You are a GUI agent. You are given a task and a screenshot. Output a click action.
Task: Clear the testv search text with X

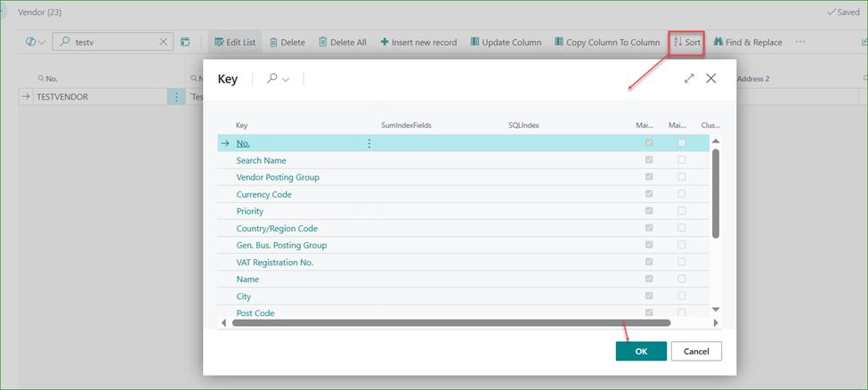click(163, 42)
